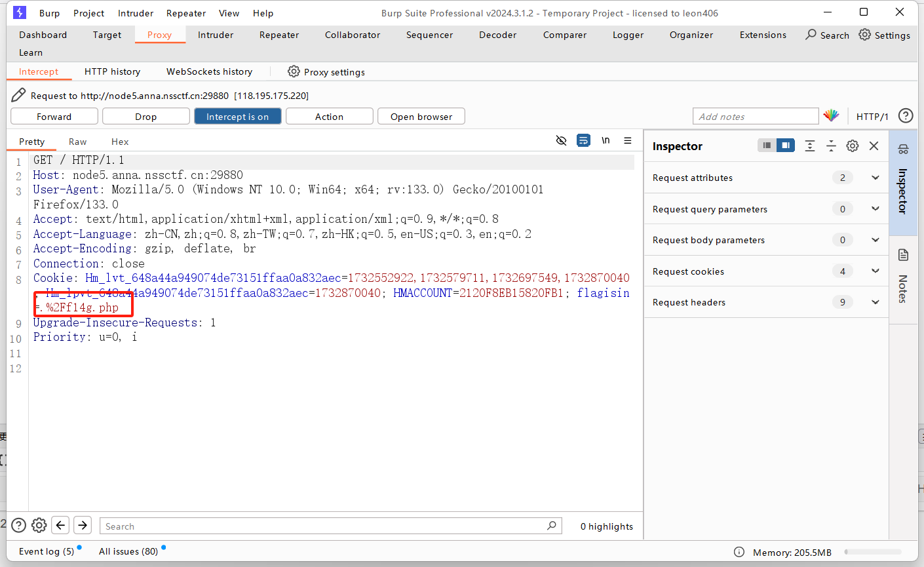Open search settings gear at bottom

pyautogui.click(x=39, y=525)
